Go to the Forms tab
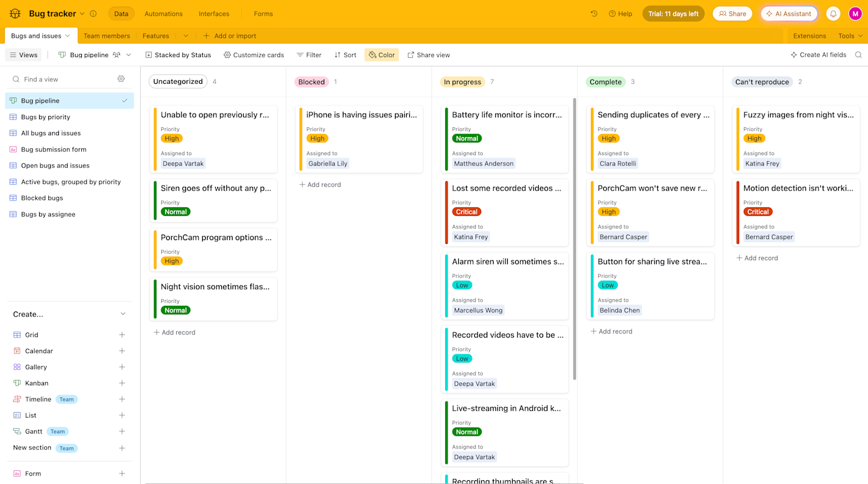The height and width of the screenshot is (484, 868). coord(263,14)
